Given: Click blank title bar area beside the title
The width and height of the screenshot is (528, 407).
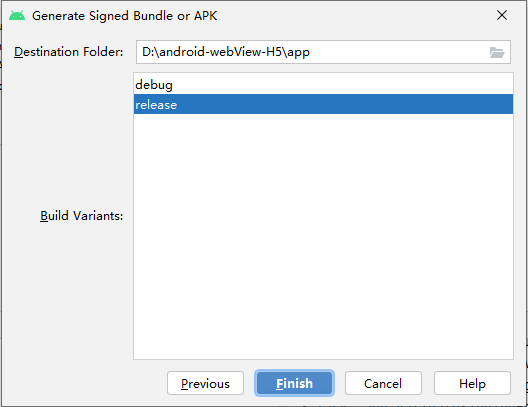Looking at the screenshot, I should (354, 15).
